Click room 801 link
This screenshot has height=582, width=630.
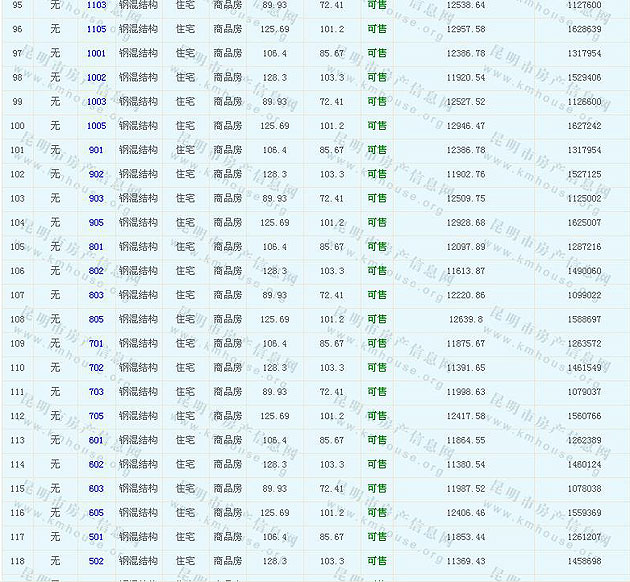(x=96, y=247)
